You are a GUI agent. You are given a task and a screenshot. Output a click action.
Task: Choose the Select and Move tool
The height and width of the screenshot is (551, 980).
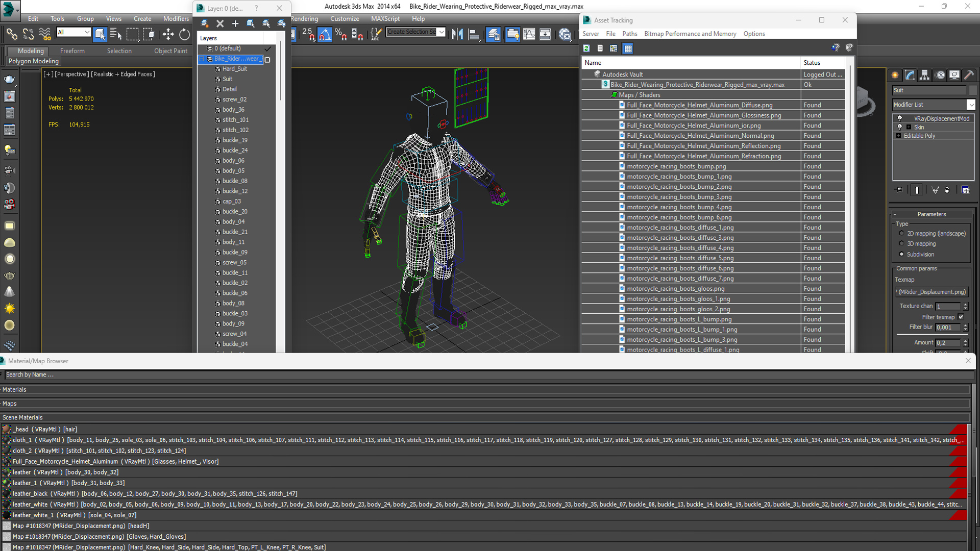[168, 34]
